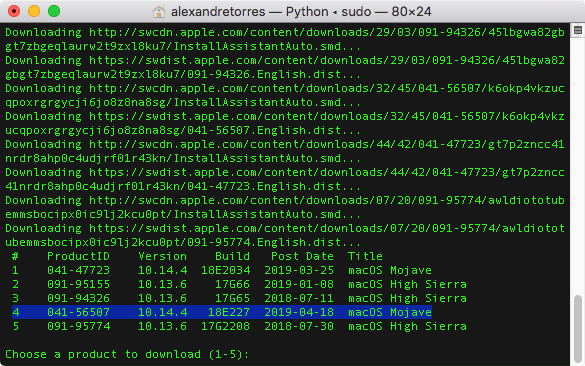Image resolution: width=585 pixels, height=366 pixels.
Task: Click product ID 091-95774 in the table
Action: point(78,326)
